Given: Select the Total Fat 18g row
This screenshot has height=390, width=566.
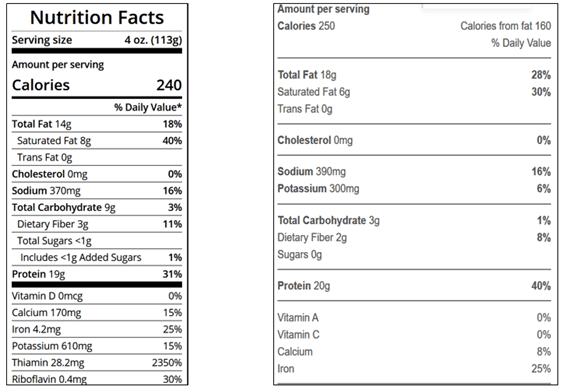Looking at the screenshot, I should click(x=414, y=75).
